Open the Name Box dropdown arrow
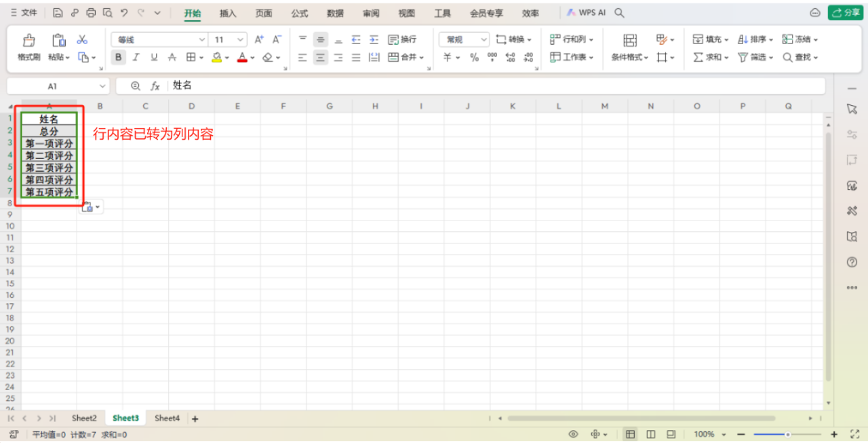This screenshot has height=443, width=868. [102, 86]
